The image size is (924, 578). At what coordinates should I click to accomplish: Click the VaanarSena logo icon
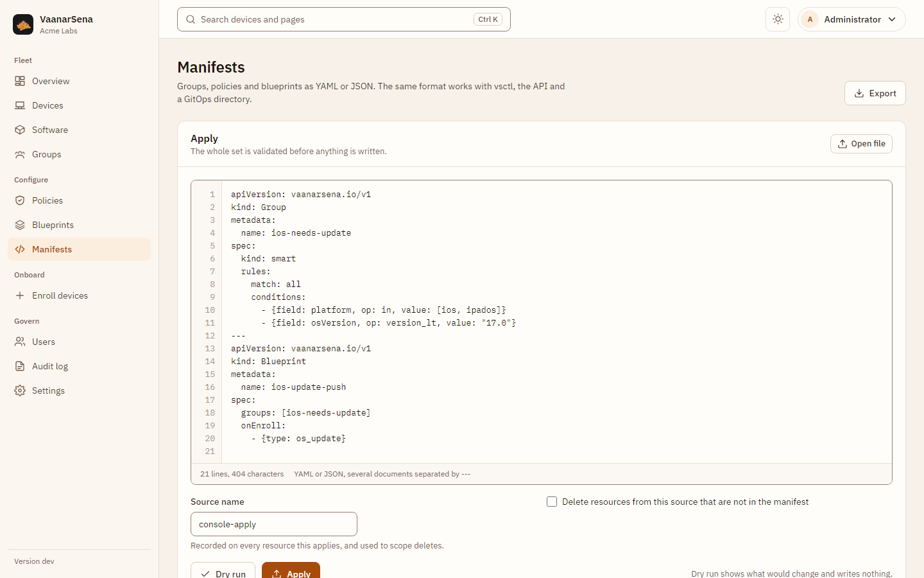click(x=23, y=24)
